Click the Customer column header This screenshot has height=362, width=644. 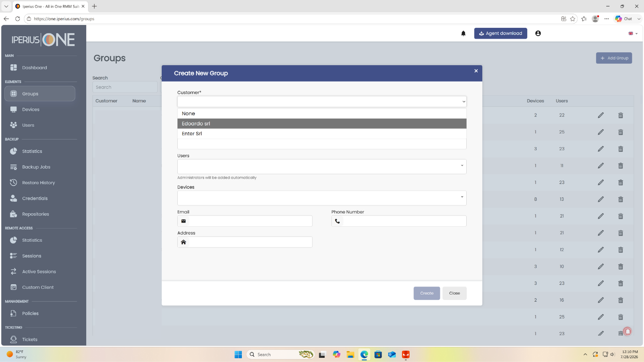(107, 101)
